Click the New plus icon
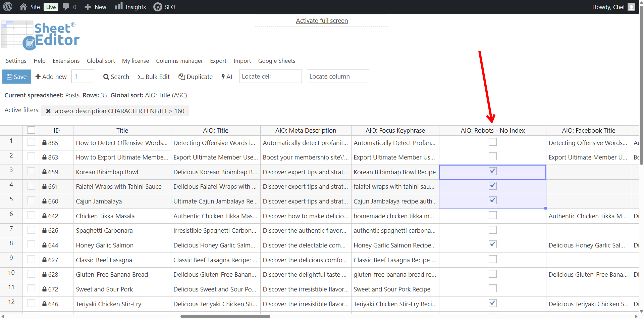 pos(88,7)
